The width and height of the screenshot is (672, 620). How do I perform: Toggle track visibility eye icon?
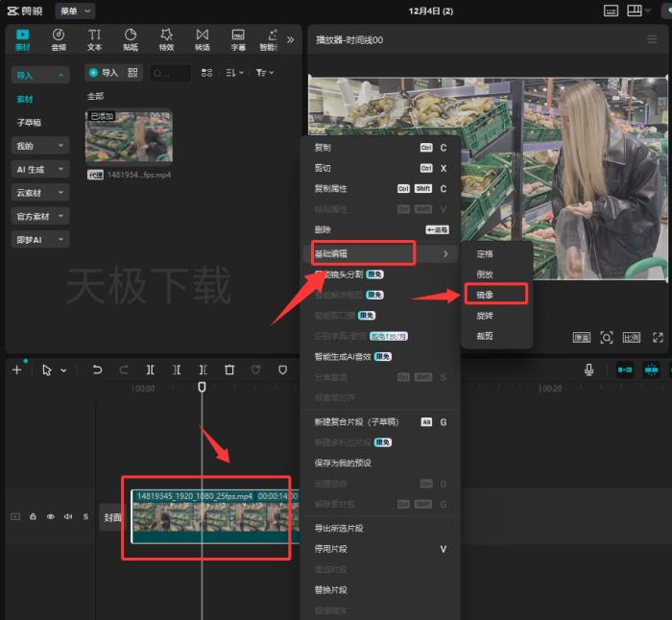tap(50, 516)
